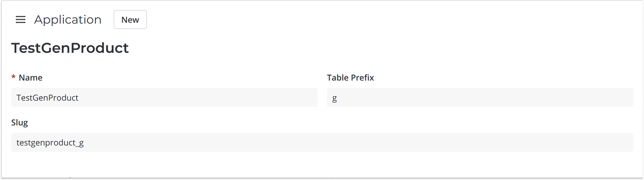Screen dimensions: 644x180
Task: Click the New button
Action: point(130,20)
